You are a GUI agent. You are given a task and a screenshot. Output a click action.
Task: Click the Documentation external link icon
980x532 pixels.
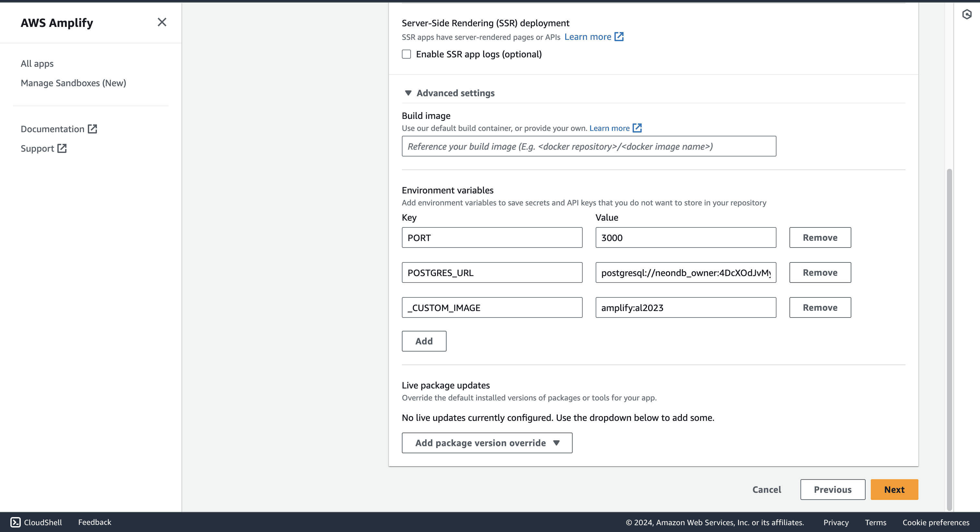pyautogui.click(x=92, y=129)
